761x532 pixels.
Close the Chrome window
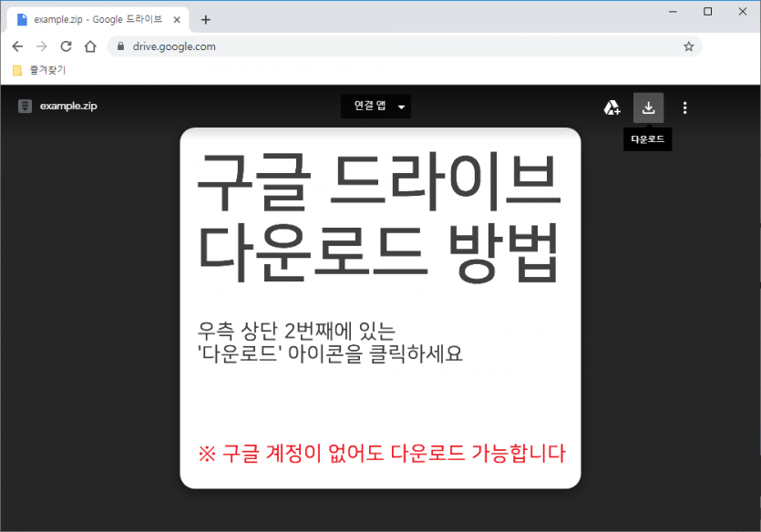(x=743, y=12)
